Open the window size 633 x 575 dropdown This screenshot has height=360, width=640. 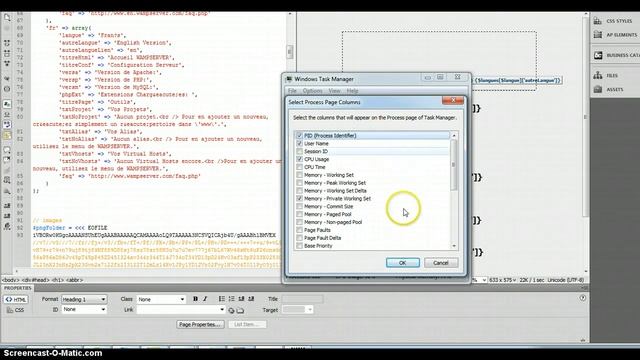coord(502,280)
